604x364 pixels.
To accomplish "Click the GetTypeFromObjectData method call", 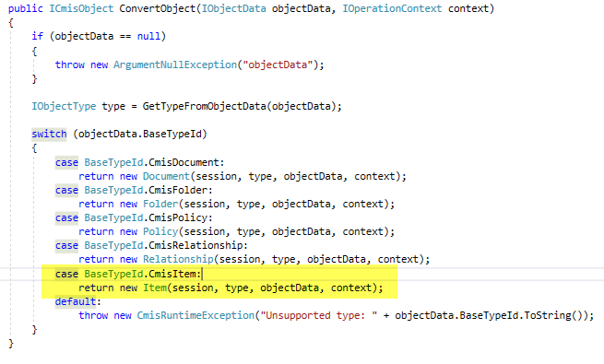I will click(204, 106).
